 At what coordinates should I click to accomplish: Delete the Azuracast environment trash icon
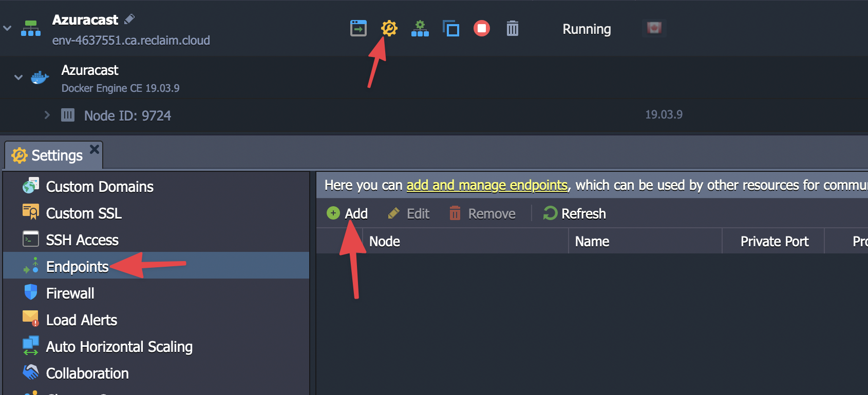click(513, 28)
